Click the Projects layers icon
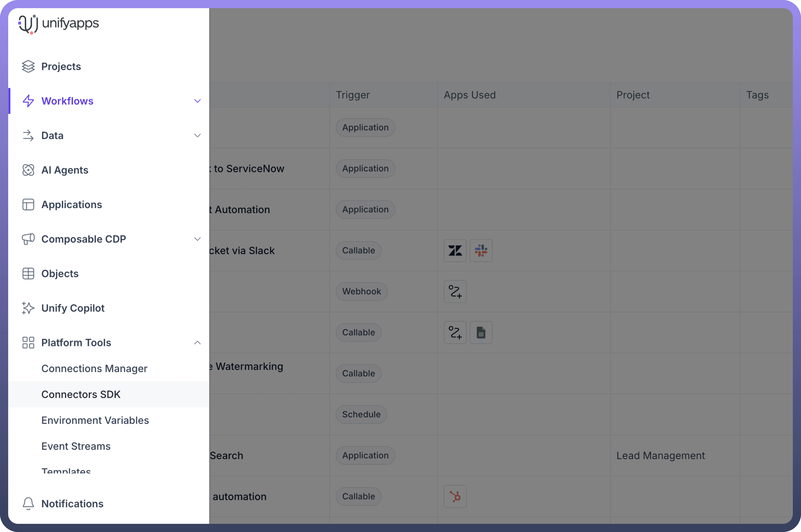The image size is (801, 532). pyautogui.click(x=28, y=67)
